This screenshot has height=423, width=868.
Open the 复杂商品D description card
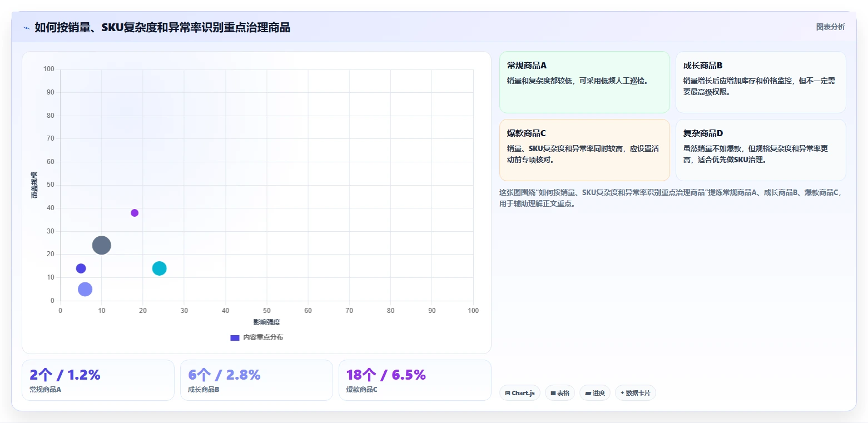point(761,150)
